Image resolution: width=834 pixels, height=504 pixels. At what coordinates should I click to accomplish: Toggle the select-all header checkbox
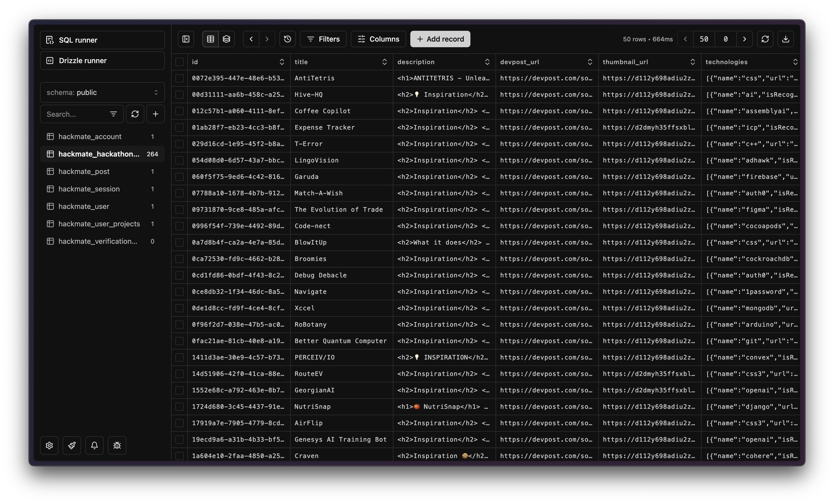[179, 62]
